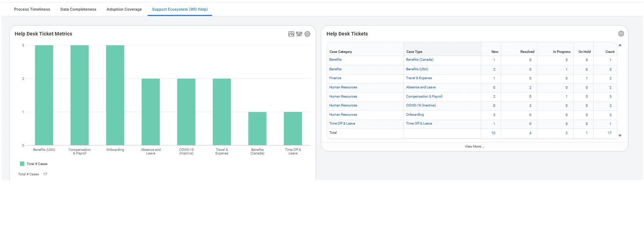Click the Travel & Expense bar

tap(222, 112)
